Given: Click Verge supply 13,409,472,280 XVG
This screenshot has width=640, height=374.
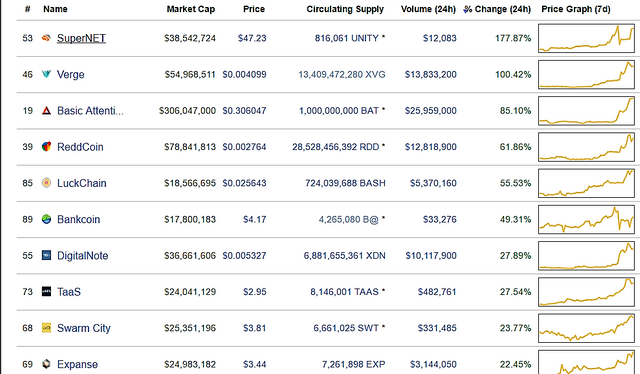Looking at the screenshot, I should [x=342, y=74].
